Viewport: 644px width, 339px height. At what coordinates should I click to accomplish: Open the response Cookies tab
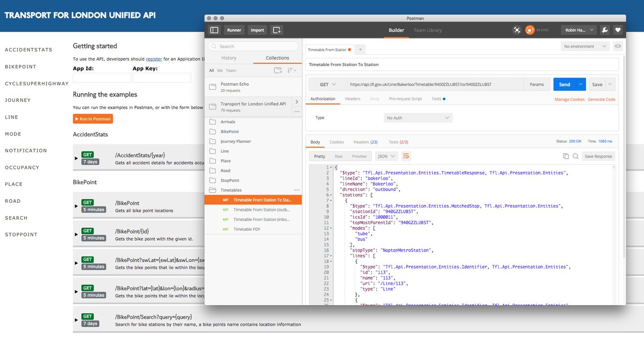point(336,142)
